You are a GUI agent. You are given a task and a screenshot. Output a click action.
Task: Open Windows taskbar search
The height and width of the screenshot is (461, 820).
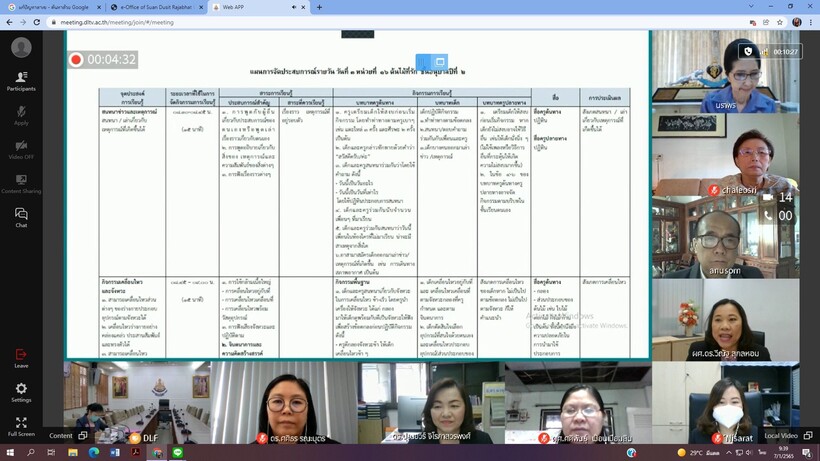(x=30, y=453)
